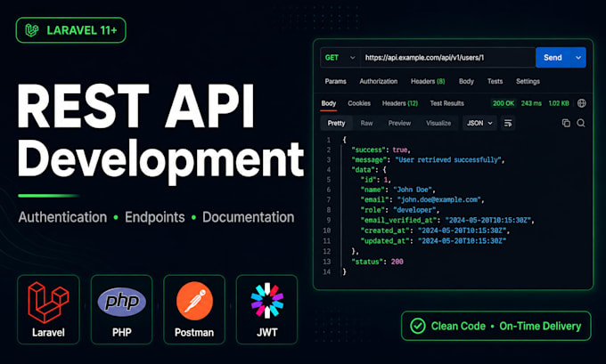This screenshot has width=606, height=364.
Task: Click the 200 OK status
Action: coord(504,103)
